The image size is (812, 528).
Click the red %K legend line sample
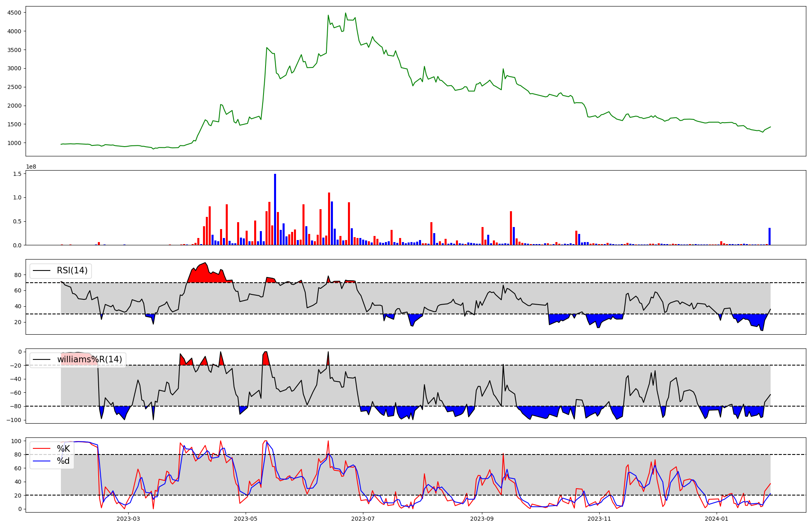pyautogui.click(x=41, y=448)
